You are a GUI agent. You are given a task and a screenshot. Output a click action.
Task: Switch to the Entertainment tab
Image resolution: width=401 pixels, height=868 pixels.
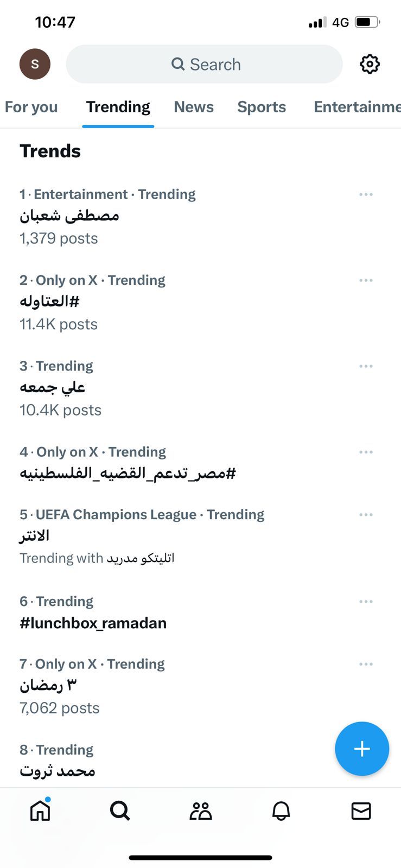[355, 107]
